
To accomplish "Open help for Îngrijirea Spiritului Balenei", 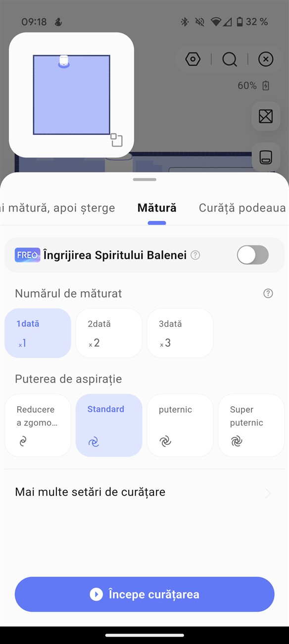I will coord(195,255).
